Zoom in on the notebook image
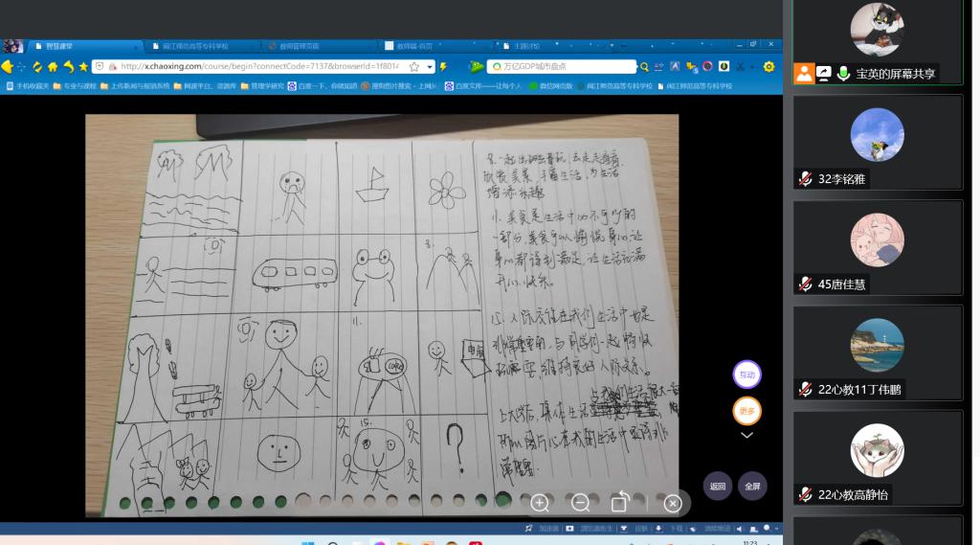 pyautogui.click(x=540, y=503)
